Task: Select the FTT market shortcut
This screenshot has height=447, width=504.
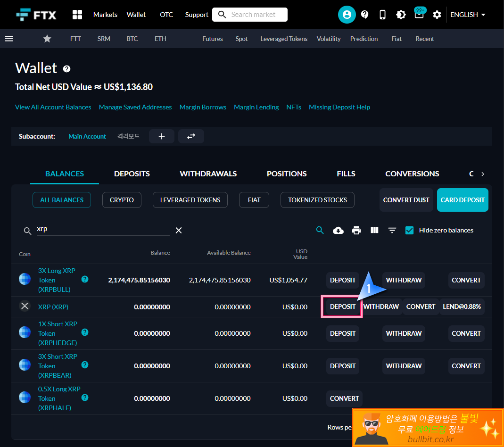Action: 75,39
